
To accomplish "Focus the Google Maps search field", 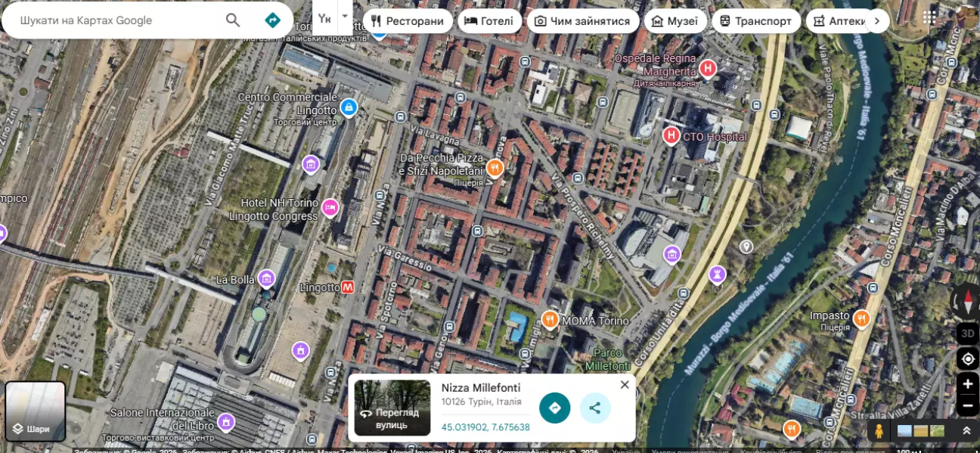I will [117, 20].
